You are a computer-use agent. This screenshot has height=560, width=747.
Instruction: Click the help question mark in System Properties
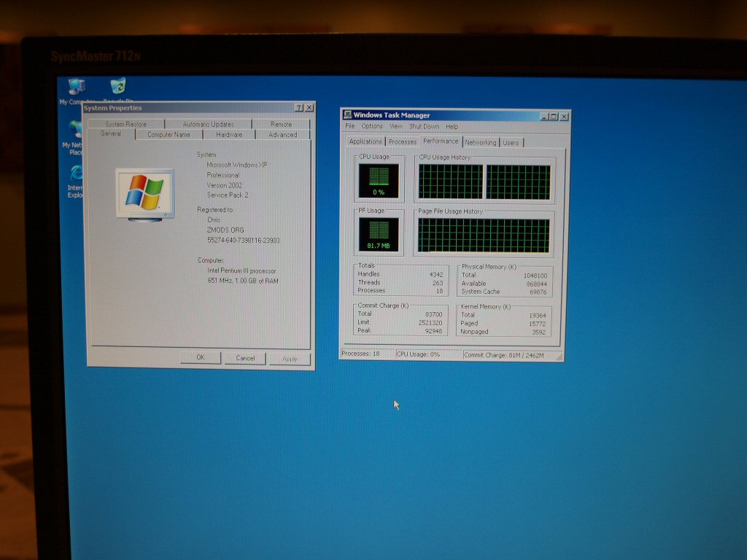pyautogui.click(x=299, y=108)
